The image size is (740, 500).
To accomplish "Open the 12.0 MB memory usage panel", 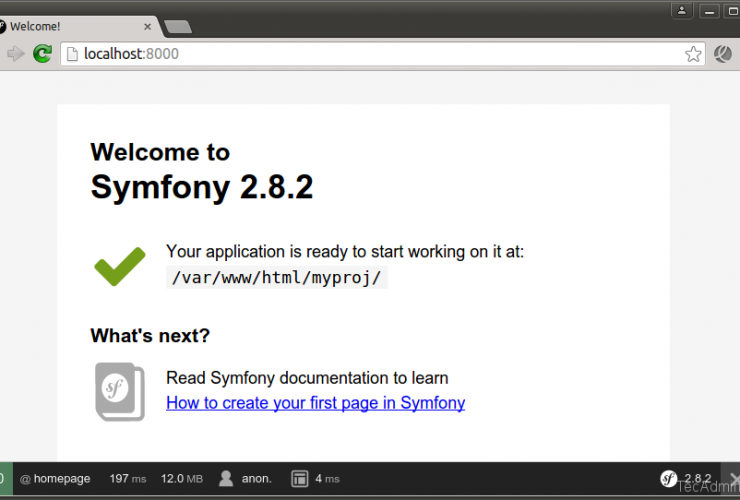I will click(x=182, y=479).
